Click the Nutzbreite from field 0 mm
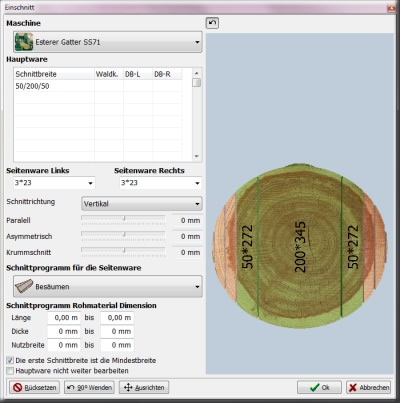The image size is (400, 403). (64, 345)
